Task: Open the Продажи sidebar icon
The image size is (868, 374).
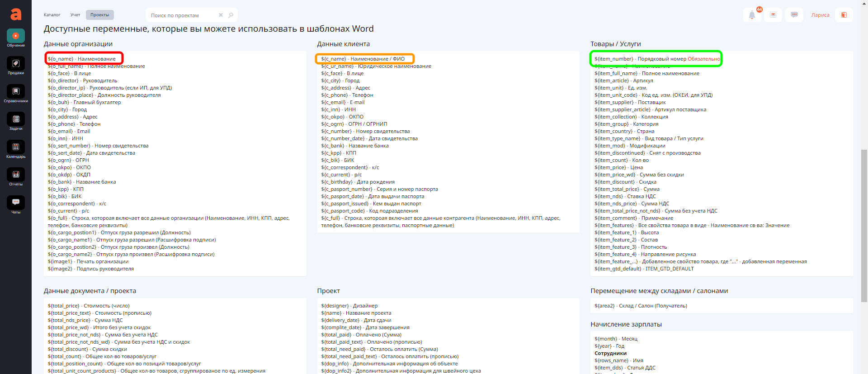Action: [x=16, y=64]
